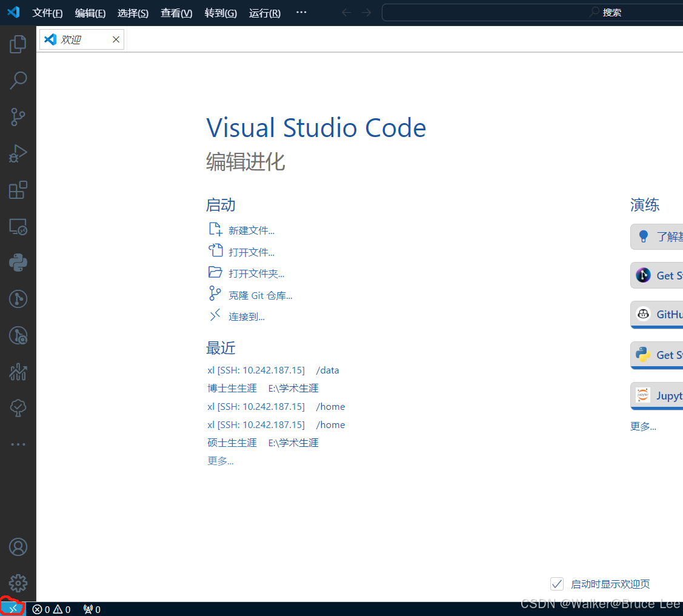
Task: Open the 文件(F) menu
Action: tap(47, 13)
